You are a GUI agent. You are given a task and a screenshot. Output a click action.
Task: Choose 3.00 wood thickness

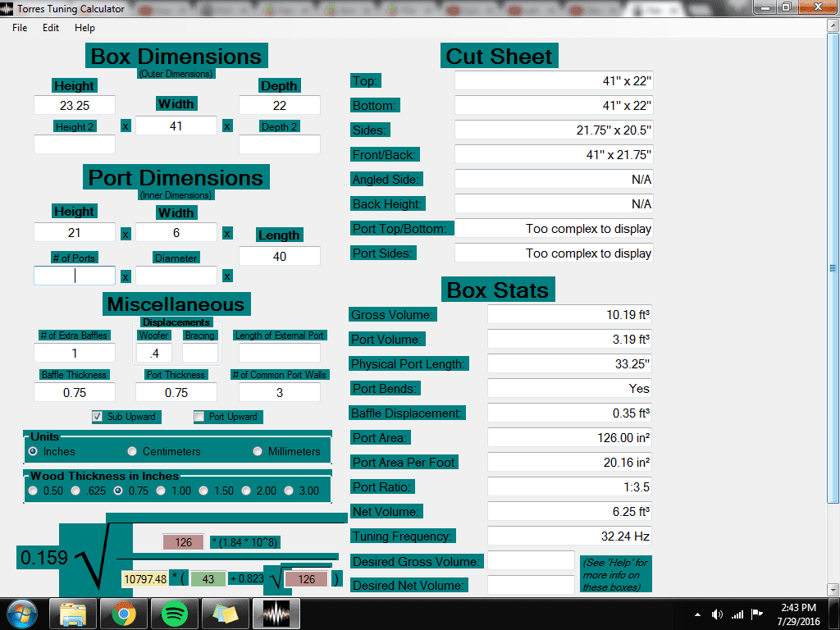289,491
